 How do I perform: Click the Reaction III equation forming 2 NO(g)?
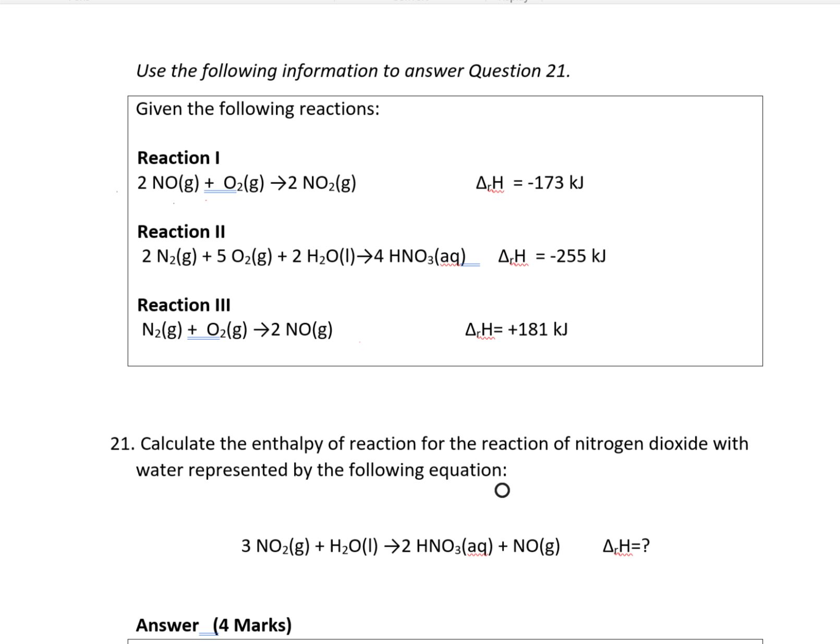pos(237,330)
